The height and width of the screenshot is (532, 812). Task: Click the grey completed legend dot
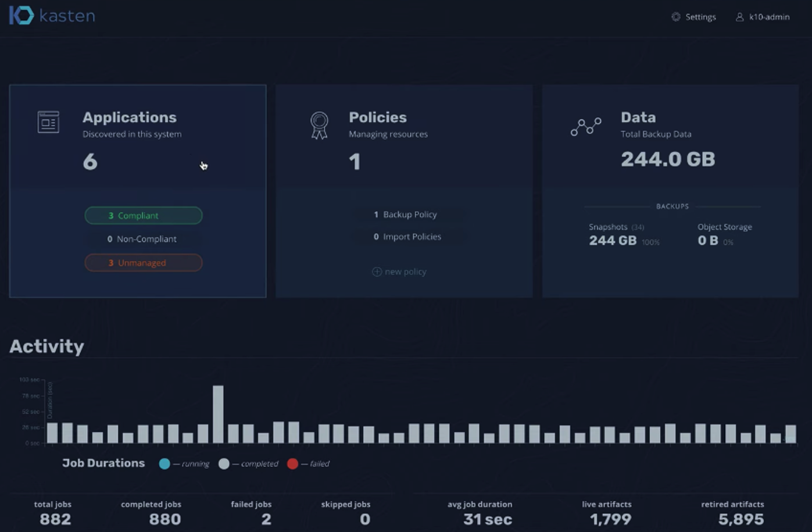(x=224, y=464)
